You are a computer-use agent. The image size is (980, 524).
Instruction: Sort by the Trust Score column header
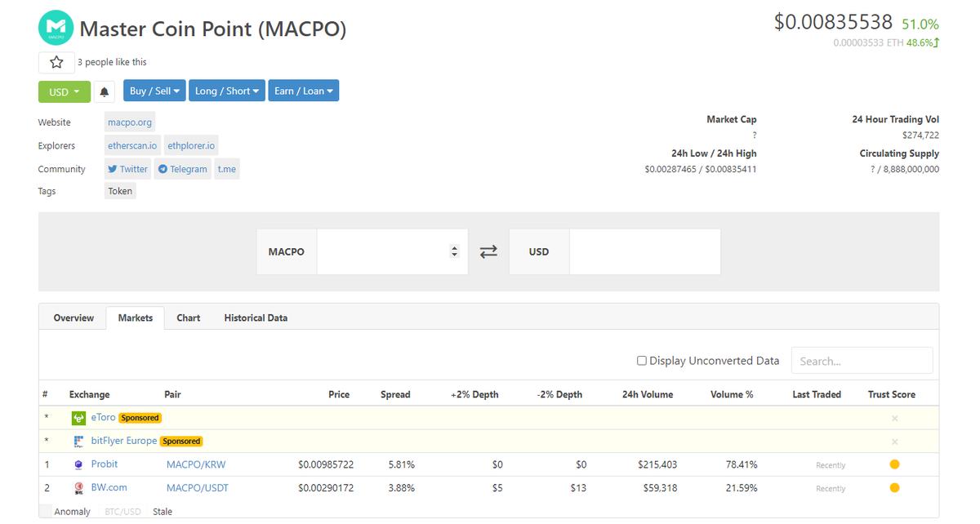pos(892,394)
